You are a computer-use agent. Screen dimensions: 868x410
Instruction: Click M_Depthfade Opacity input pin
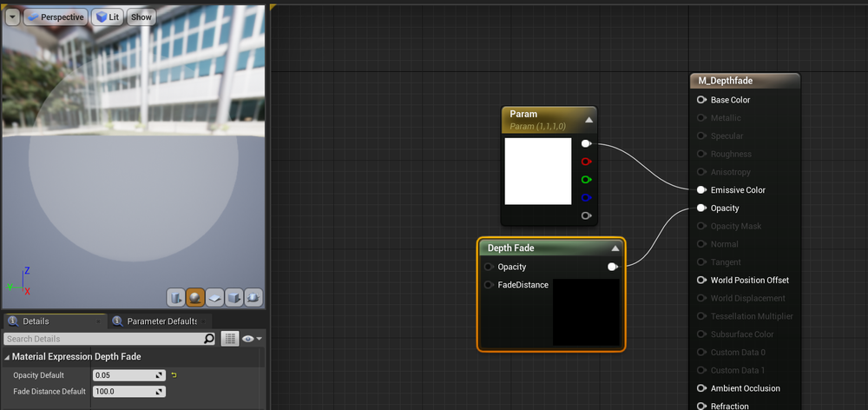701,208
